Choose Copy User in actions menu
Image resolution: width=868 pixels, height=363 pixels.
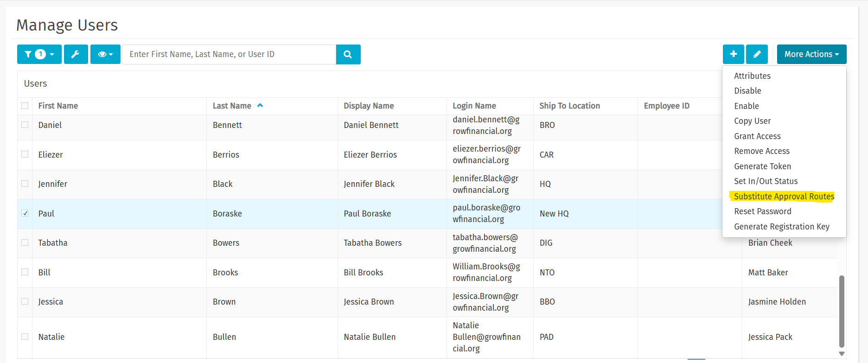point(752,121)
